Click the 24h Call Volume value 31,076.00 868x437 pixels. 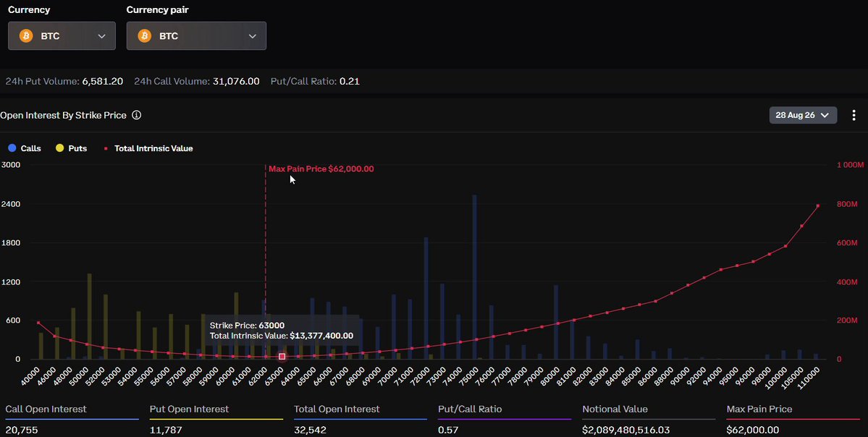tap(236, 81)
